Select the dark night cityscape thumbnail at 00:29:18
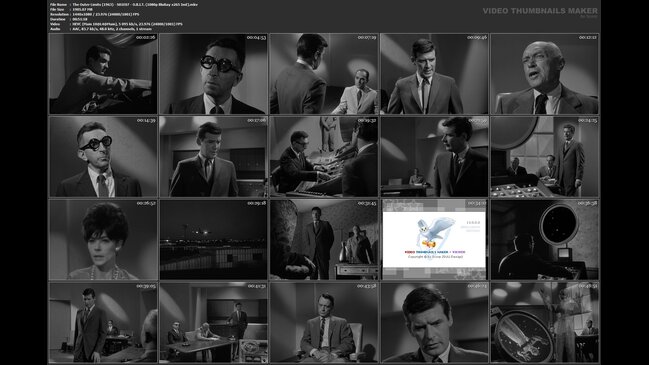Viewport: 649px width, 365px height. [x=213, y=240]
